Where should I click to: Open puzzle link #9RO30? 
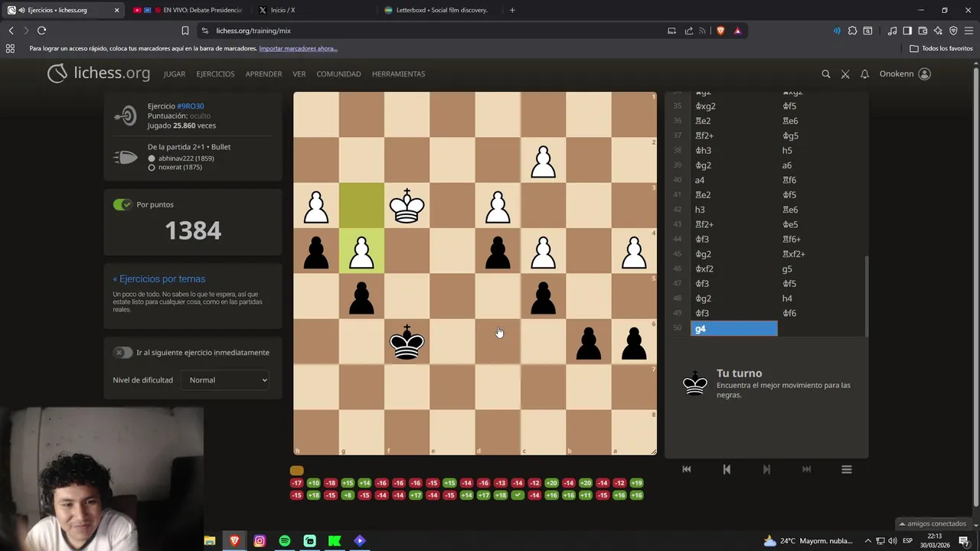click(191, 106)
